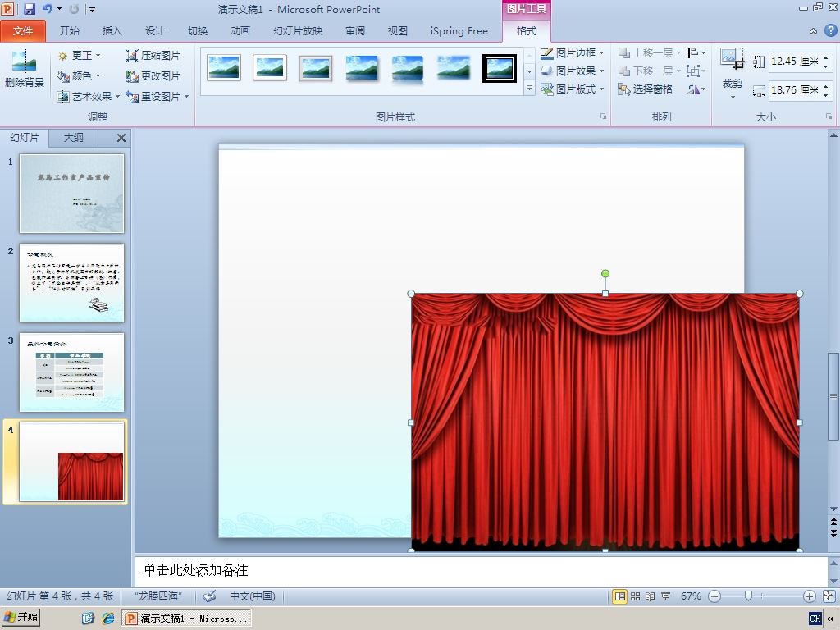Viewport: 840px width, 630px height.
Task: Open the Group objects icon menu
Action: pyautogui.click(x=696, y=71)
